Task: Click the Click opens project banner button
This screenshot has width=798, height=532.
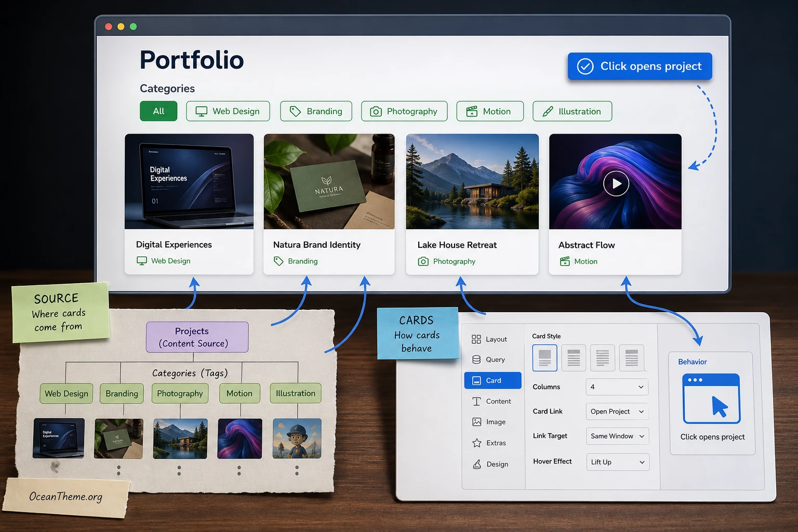Action: point(640,66)
